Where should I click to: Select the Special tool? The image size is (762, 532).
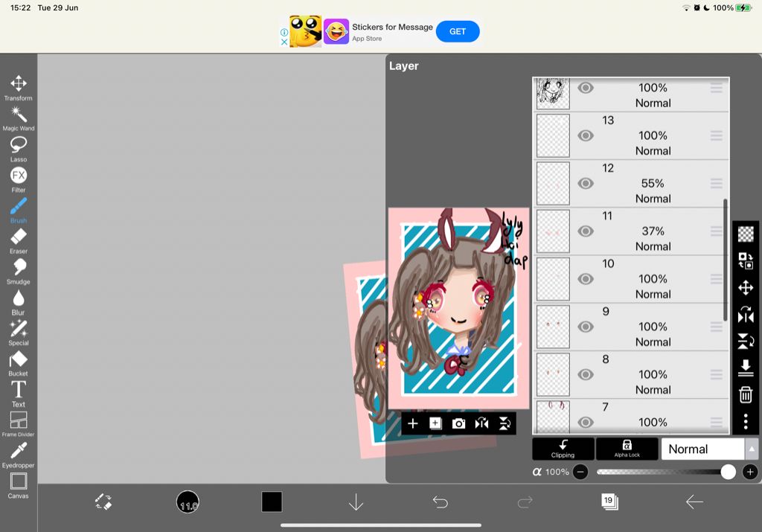coord(19,333)
